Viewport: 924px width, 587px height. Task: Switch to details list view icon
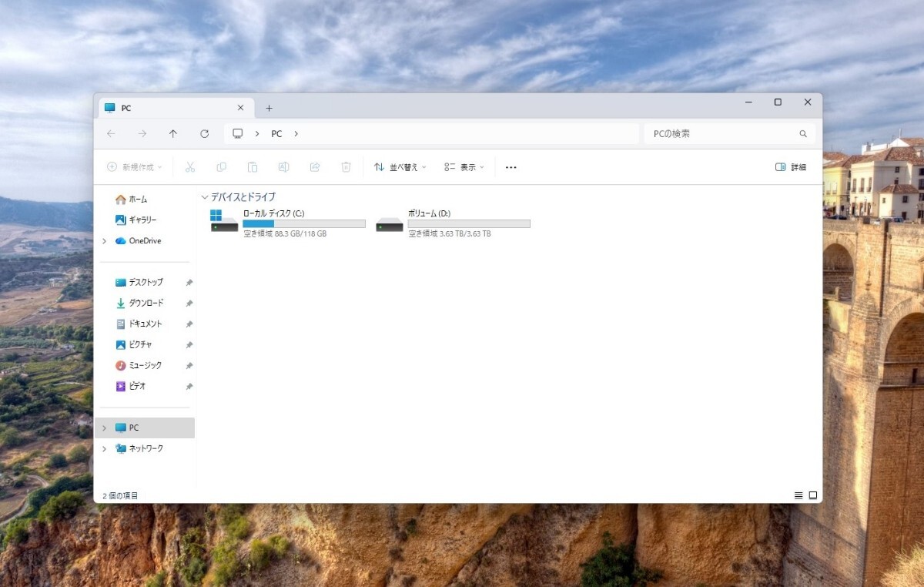(798, 495)
